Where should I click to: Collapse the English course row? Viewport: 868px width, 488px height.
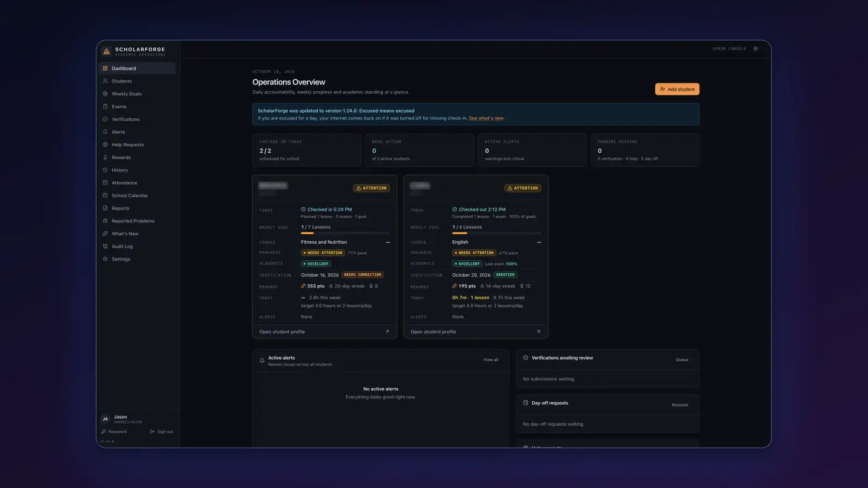click(x=539, y=242)
